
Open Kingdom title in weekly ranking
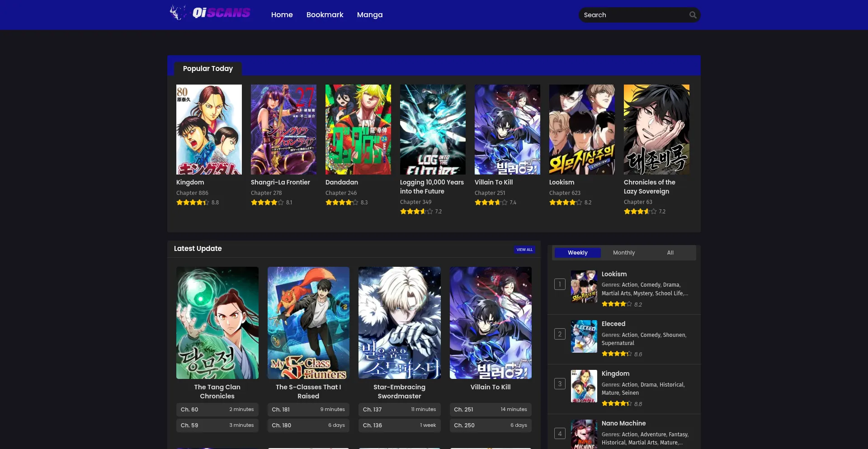pyautogui.click(x=615, y=373)
